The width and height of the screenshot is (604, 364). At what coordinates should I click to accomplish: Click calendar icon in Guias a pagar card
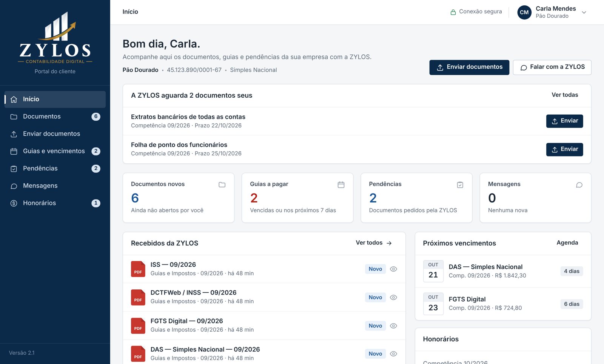[x=341, y=185]
